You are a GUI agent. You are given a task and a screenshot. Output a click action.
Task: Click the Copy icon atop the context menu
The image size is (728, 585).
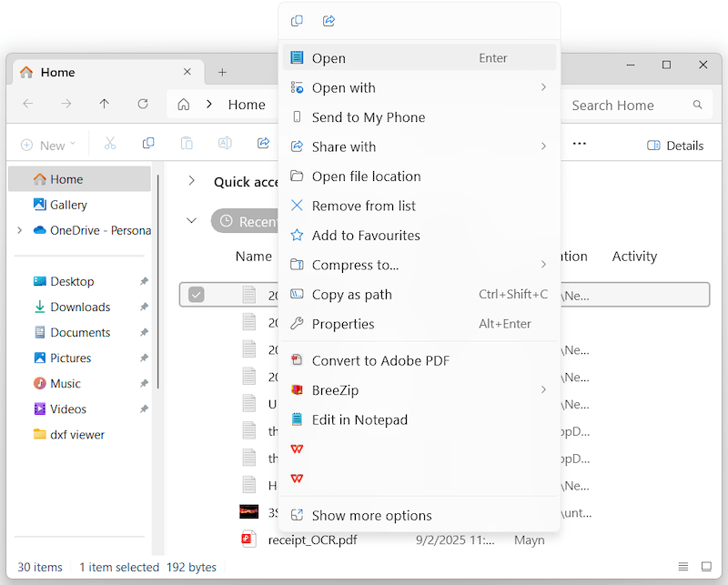click(x=297, y=20)
